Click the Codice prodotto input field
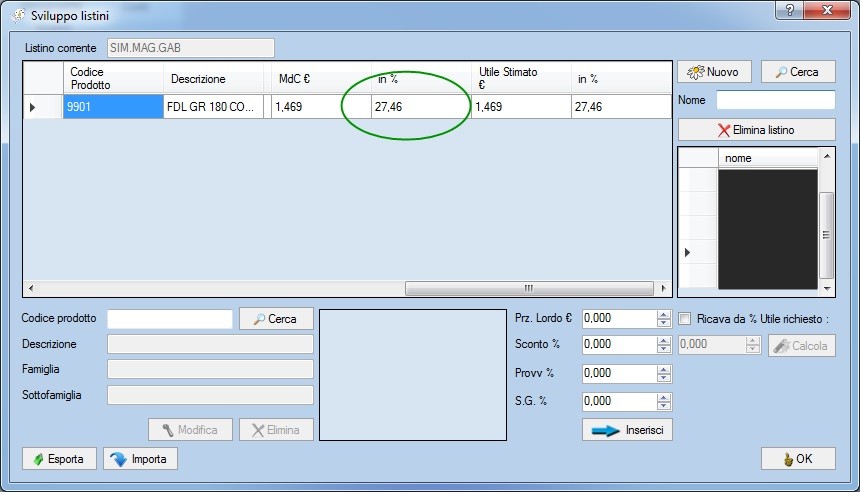The height and width of the screenshot is (492, 860). (x=169, y=319)
